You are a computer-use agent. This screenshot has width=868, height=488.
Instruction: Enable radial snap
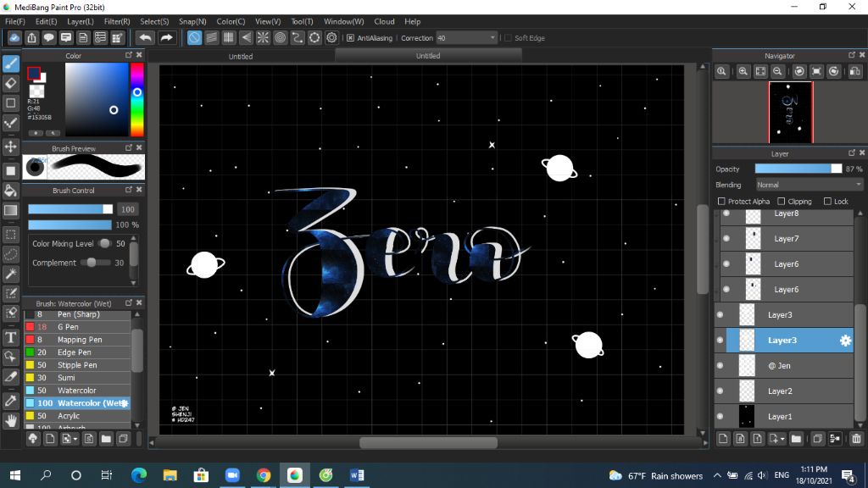(x=263, y=37)
